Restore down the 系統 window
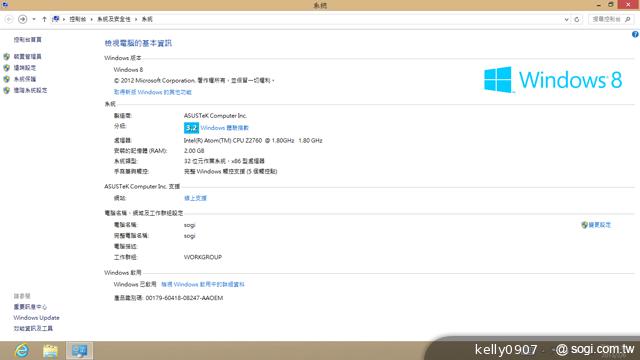Screen dimensions: 640x360 pyautogui.click(x=611, y=5)
